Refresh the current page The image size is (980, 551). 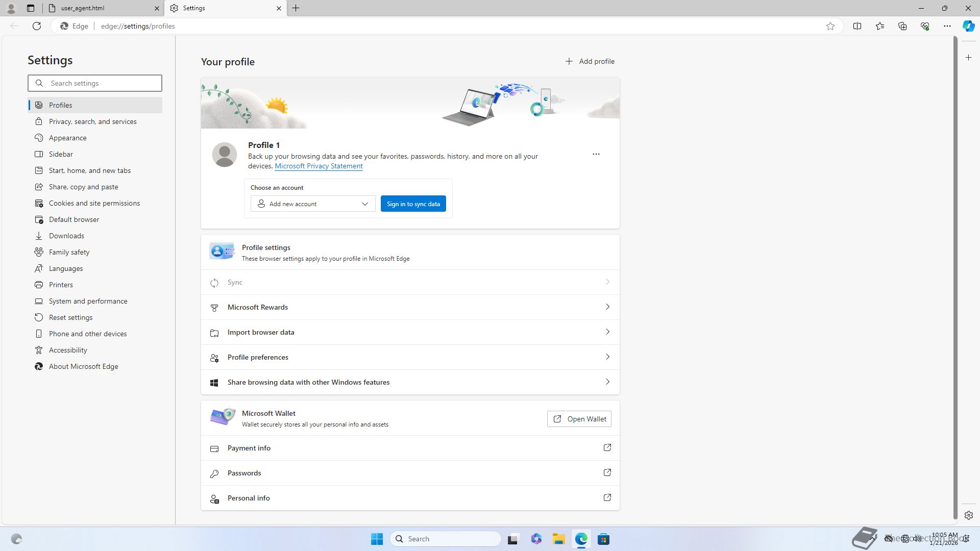click(37, 26)
